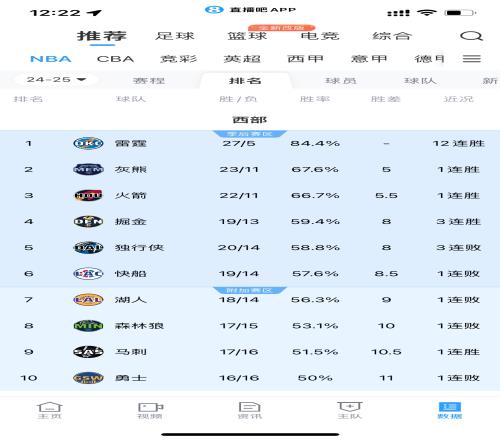This screenshot has height=440, width=500.
Task: Open the 球员 players tab
Action: pos(341,81)
